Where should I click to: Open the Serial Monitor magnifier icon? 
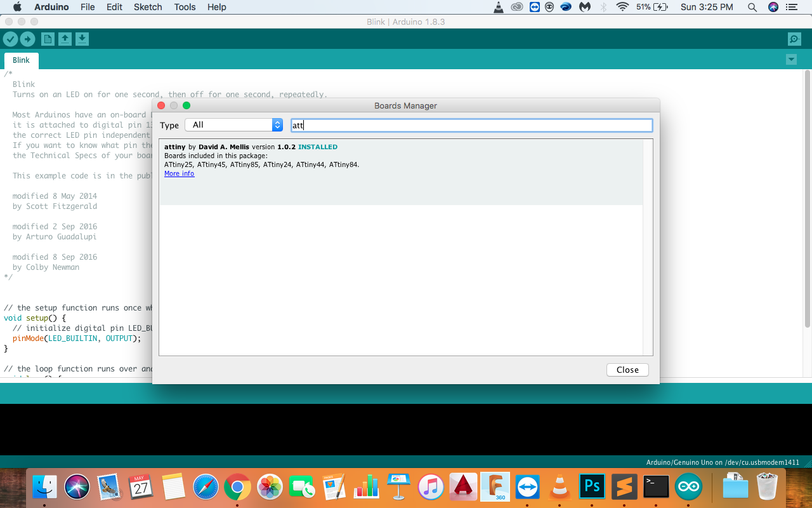[794, 39]
